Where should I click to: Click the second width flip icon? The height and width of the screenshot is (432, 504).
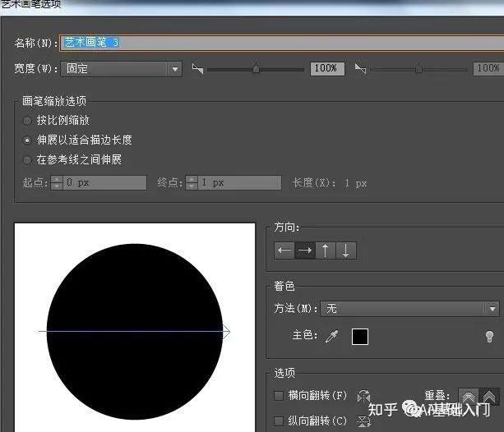[x=360, y=68]
